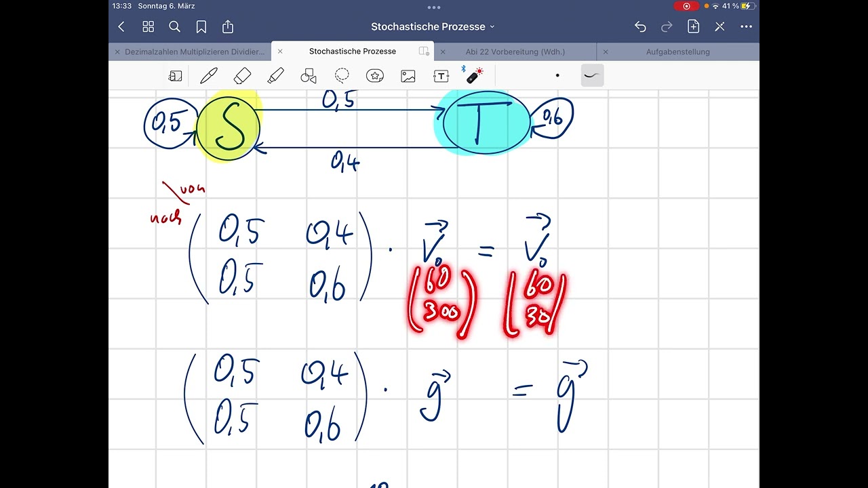The image size is (868, 488).
Task: Toggle the zoom window tool
Action: [x=175, y=76]
